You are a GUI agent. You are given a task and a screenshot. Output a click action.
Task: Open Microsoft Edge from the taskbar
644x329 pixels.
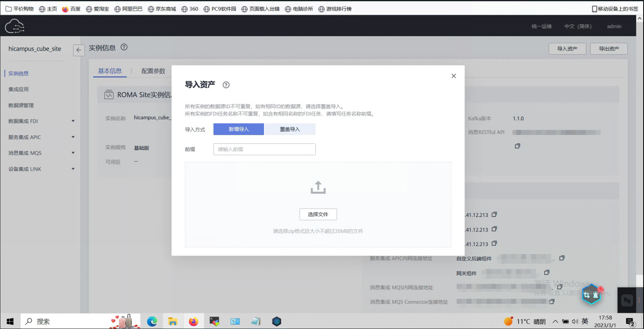(152, 322)
